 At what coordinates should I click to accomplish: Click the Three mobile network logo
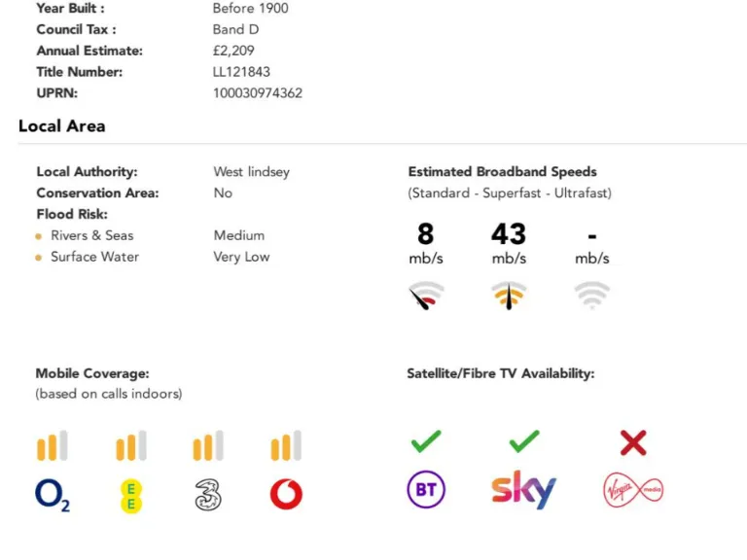coord(207,496)
